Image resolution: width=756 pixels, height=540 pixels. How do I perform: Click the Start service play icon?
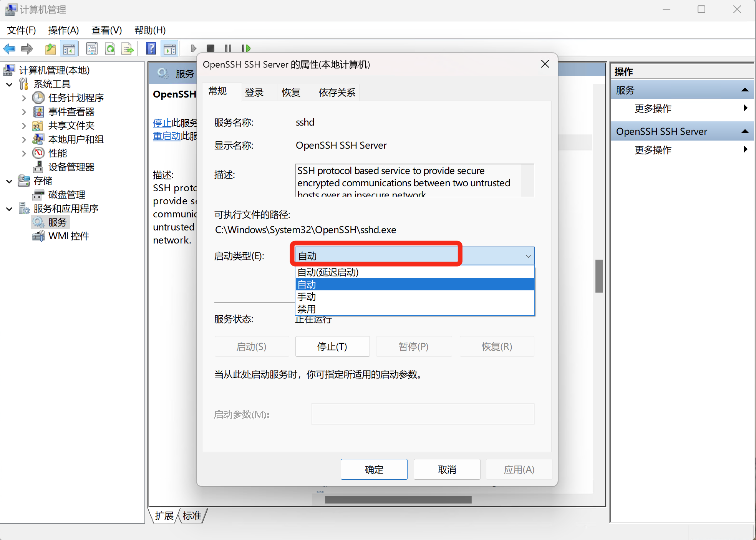(x=194, y=48)
